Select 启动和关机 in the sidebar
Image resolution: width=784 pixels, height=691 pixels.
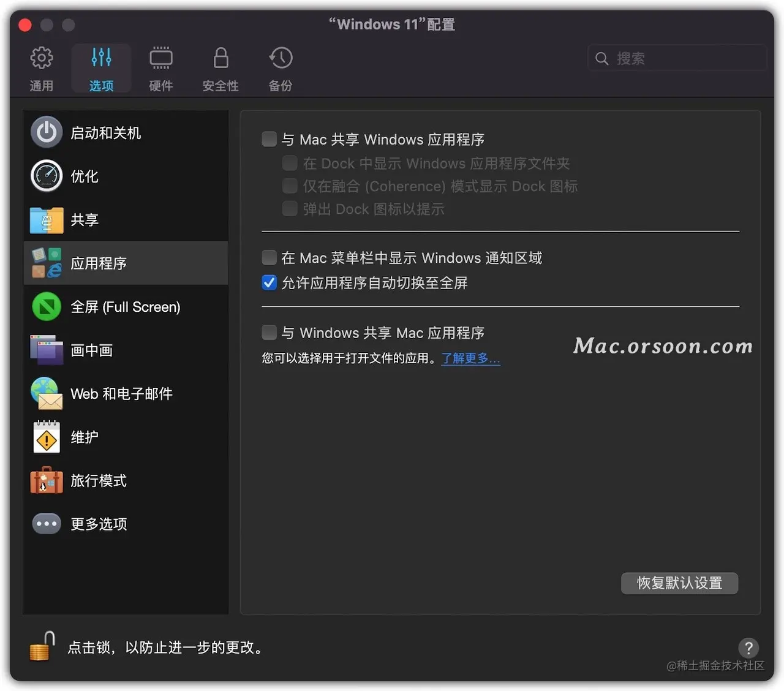click(x=105, y=133)
